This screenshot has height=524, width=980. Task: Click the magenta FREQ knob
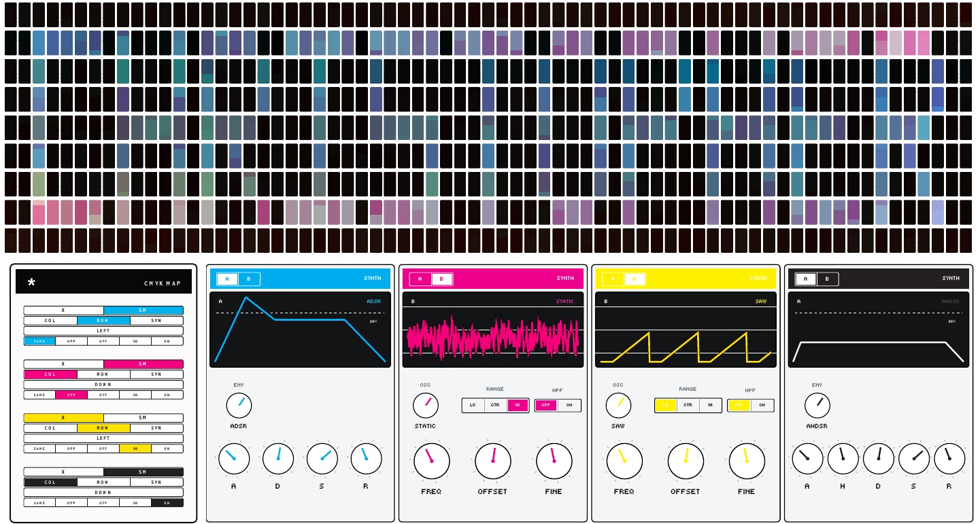pyautogui.click(x=431, y=461)
